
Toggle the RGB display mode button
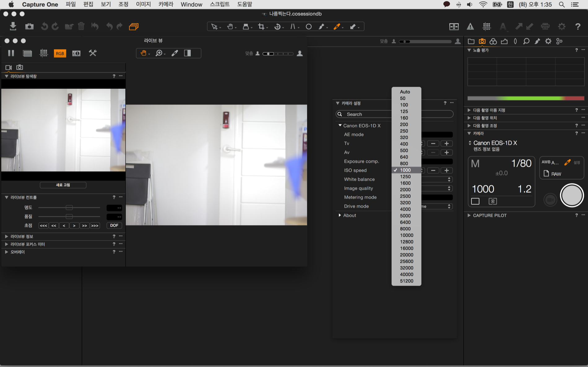coord(60,53)
